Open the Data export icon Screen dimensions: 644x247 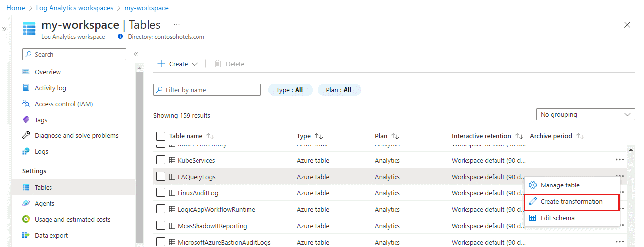[x=26, y=235]
